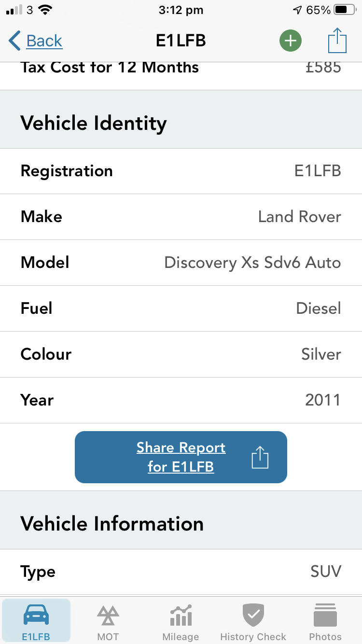Tap the back chevron arrow
Image resolution: width=362 pixels, height=644 pixels.
pyautogui.click(x=14, y=41)
